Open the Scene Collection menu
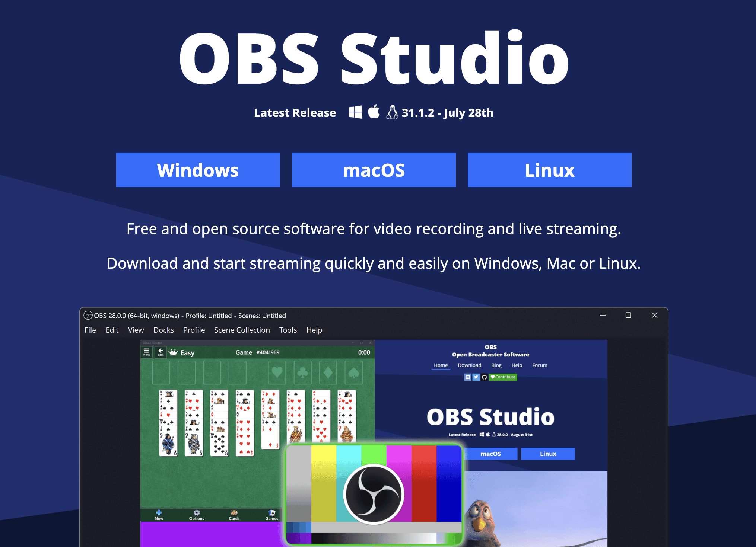Image resolution: width=756 pixels, height=547 pixels. pos(242,330)
